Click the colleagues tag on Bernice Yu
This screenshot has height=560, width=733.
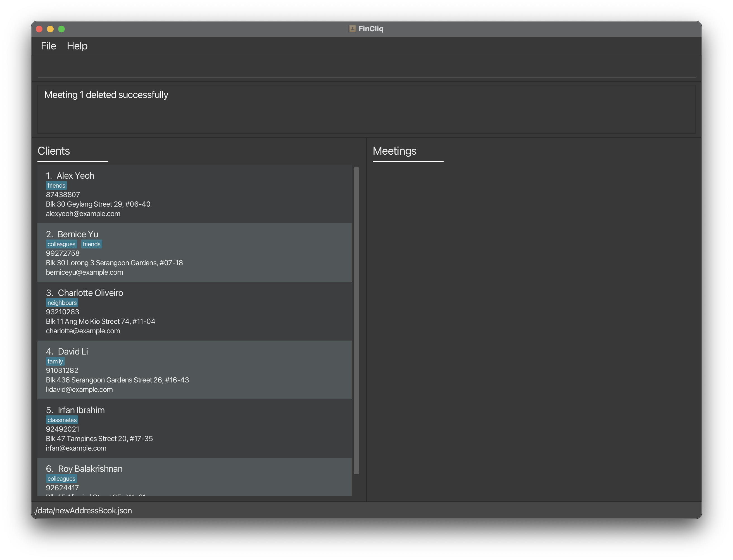[61, 243]
